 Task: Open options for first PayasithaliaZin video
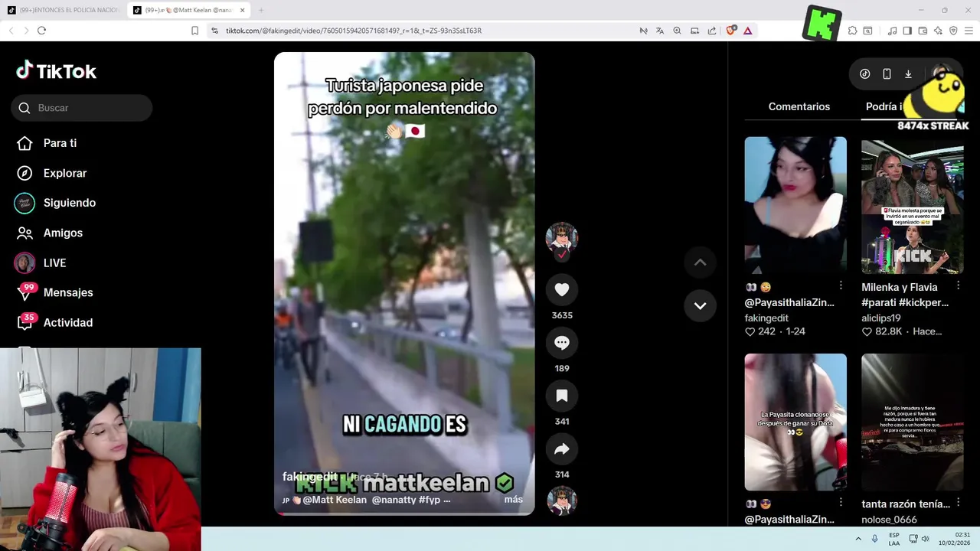point(841,285)
